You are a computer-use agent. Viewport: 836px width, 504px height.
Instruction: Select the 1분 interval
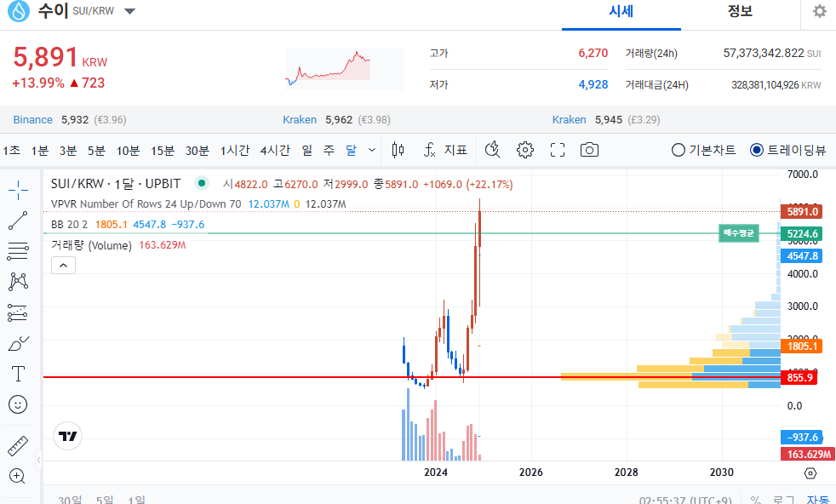click(40, 151)
